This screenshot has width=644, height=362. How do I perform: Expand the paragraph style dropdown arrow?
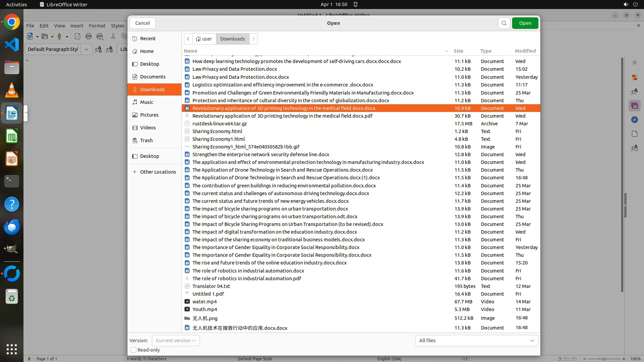tap(86, 49)
